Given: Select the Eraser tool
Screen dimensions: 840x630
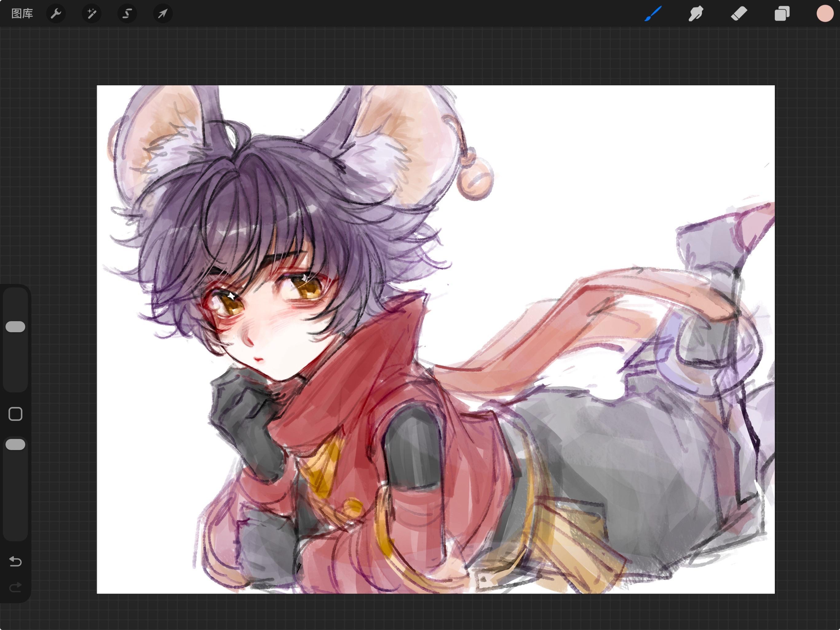Looking at the screenshot, I should pos(739,14).
